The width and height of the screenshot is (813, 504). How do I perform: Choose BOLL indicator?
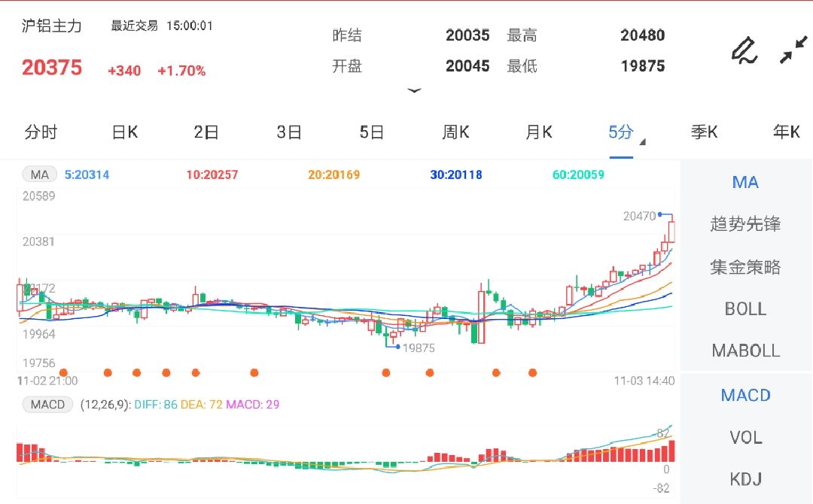(745, 309)
